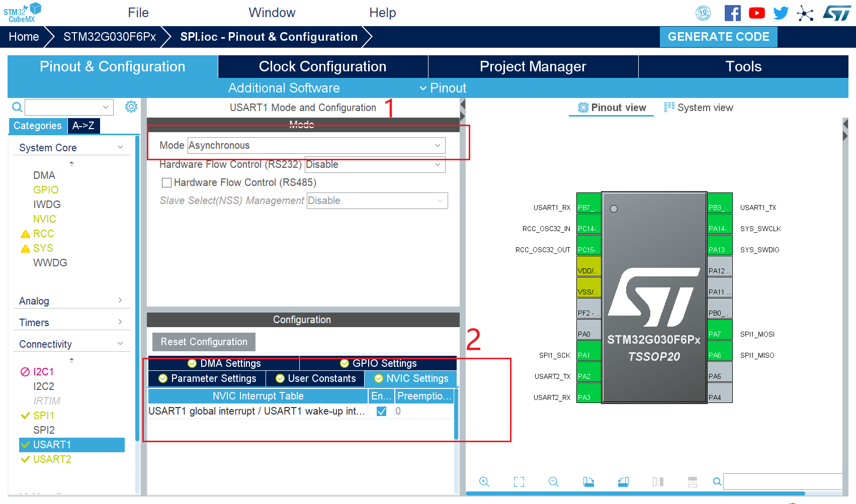Open the Window menu

point(272,13)
